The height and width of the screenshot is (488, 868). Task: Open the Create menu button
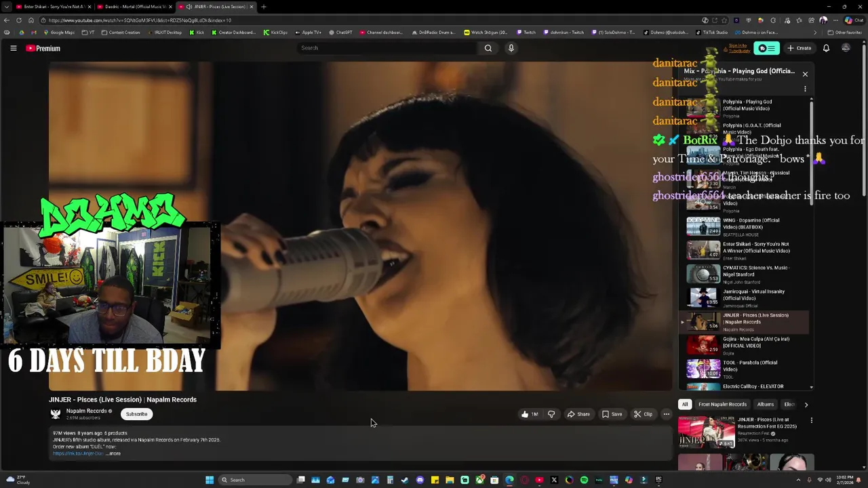pyautogui.click(x=800, y=48)
